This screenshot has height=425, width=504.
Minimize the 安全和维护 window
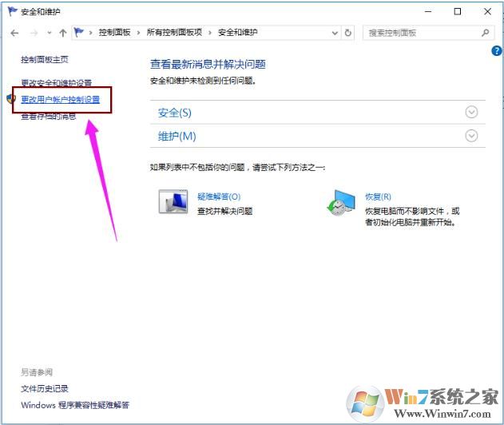click(428, 11)
